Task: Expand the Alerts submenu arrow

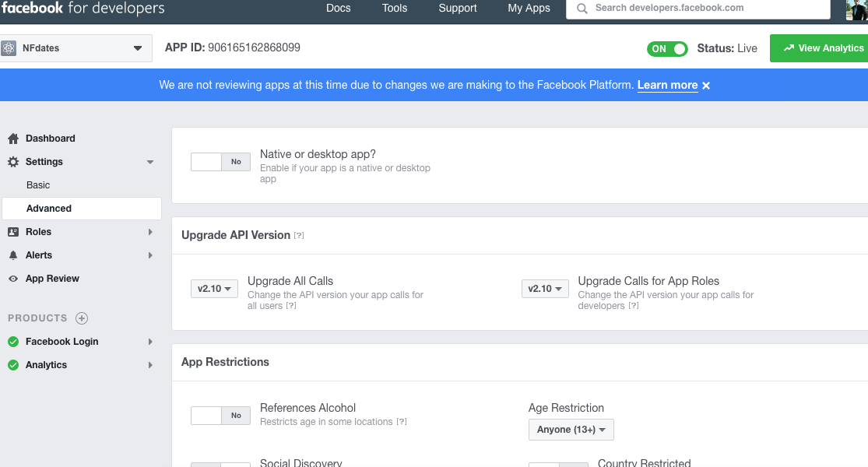Action: (x=150, y=255)
